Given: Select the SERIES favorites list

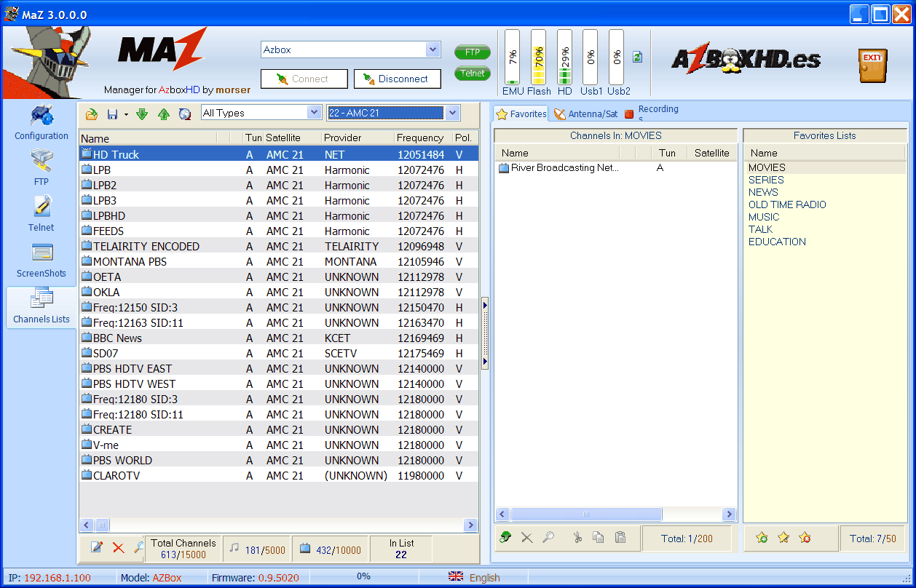Looking at the screenshot, I should (x=826, y=180).
